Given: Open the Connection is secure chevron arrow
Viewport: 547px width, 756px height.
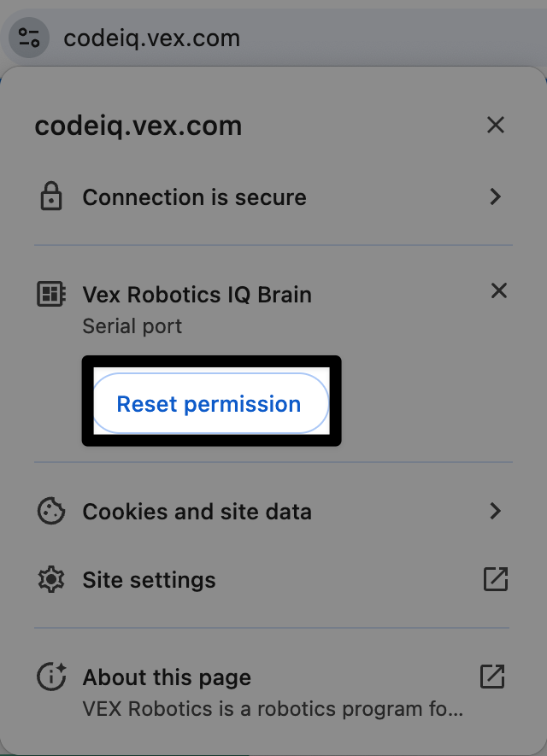Looking at the screenshot, I should click(496, 196).
